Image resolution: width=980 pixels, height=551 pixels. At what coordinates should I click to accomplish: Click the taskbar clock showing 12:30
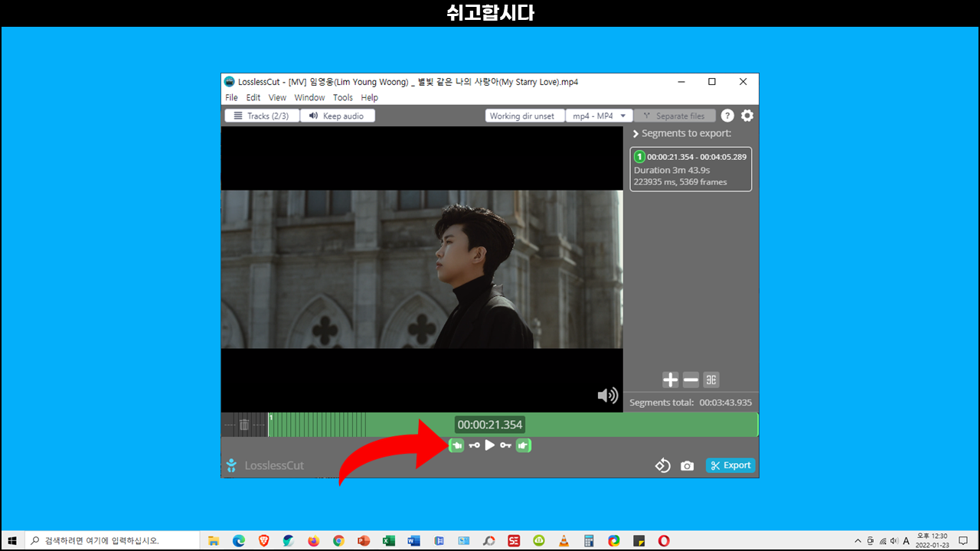[933, 540]
